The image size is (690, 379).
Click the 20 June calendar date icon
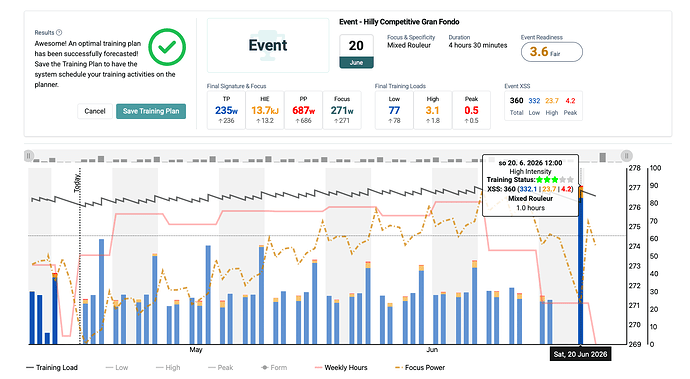356,51
